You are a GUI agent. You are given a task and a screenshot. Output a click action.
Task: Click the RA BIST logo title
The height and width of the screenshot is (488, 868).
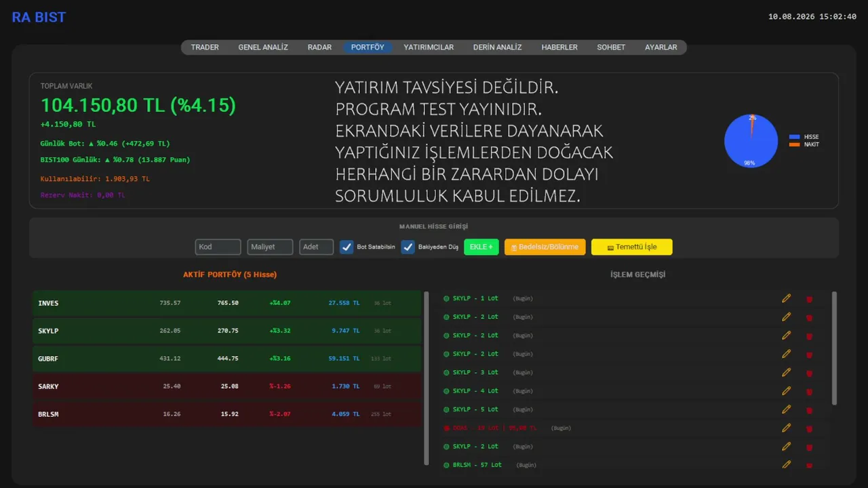coord(39,18)
